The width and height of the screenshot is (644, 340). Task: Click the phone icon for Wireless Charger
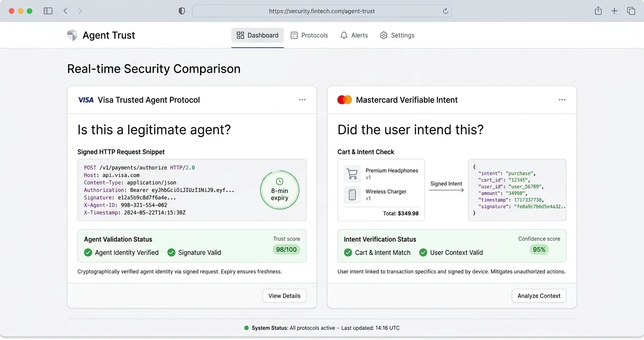(x=352, y=195)
